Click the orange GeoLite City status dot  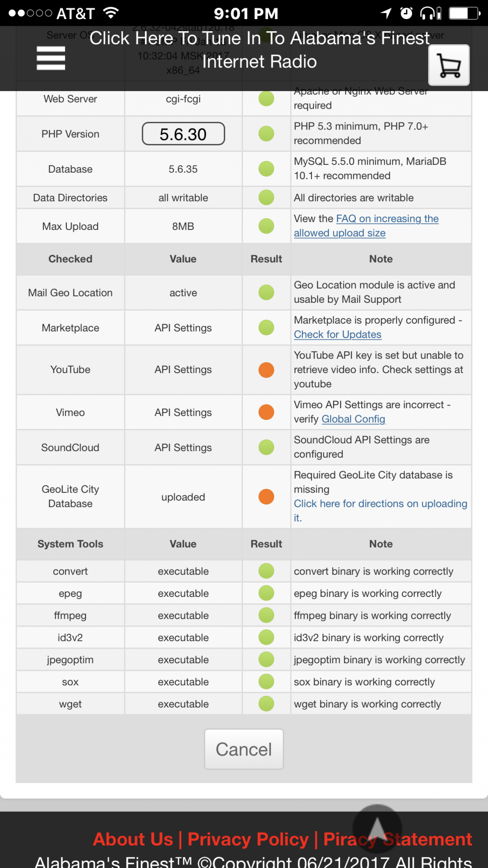click(266, 497)
